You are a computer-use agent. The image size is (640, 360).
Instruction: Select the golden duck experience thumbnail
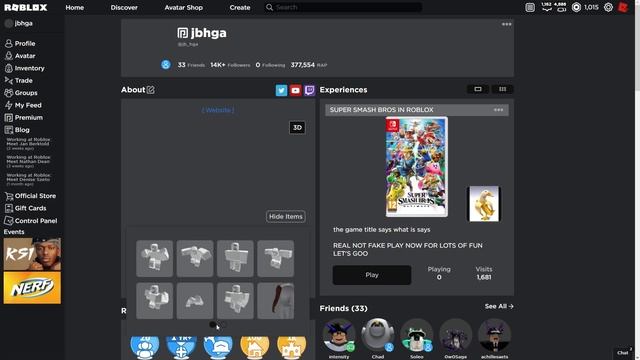[484, 204]
